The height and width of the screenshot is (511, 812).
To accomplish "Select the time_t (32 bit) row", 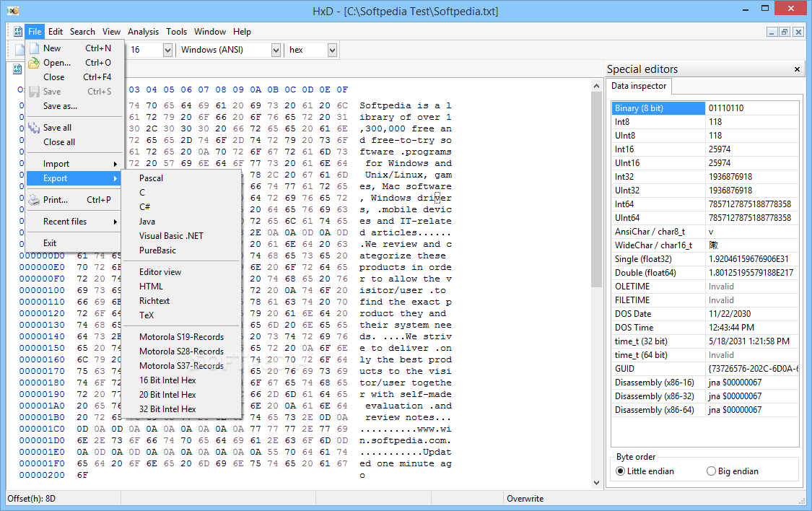I will [x=704, y=341].
